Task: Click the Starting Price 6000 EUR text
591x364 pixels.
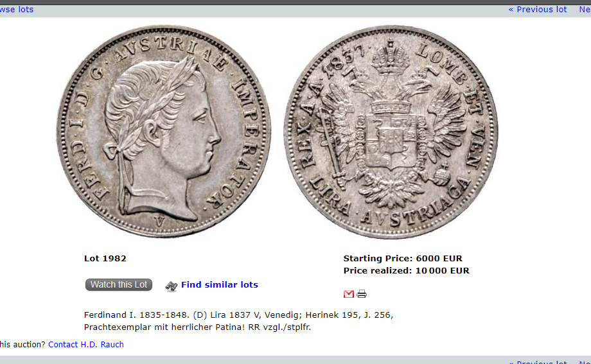Action: [x=403, y=259]
